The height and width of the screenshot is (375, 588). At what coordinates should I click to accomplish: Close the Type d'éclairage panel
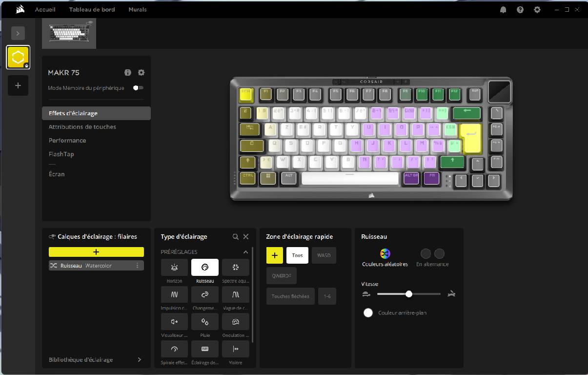click(x=246, y=236)
